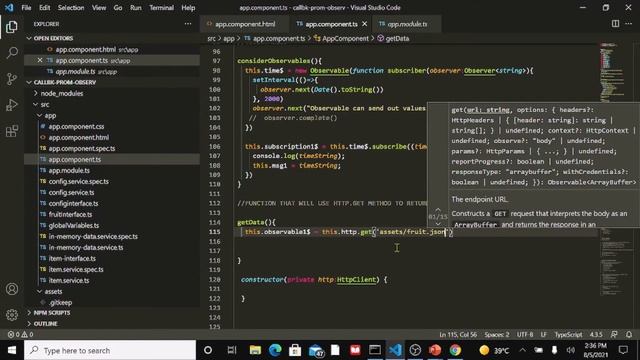Open config.service.ts in explorer
The width and height of the screenshot is (640, 360).
point(71,193)
